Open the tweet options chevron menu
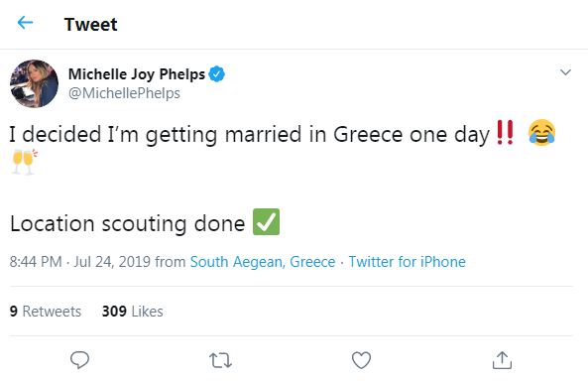 565,71
